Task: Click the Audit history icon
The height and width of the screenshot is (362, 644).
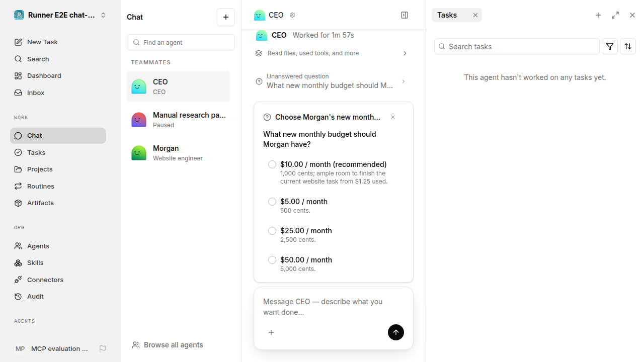Action: (x=18, y=297)
